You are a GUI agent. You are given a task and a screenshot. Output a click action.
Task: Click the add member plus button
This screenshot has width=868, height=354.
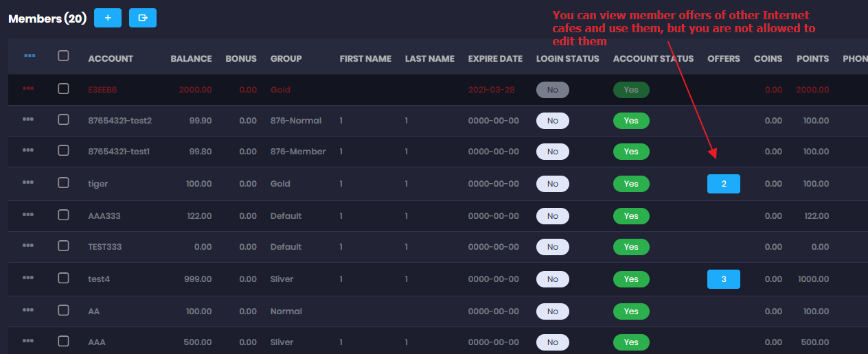pos(108,18)
